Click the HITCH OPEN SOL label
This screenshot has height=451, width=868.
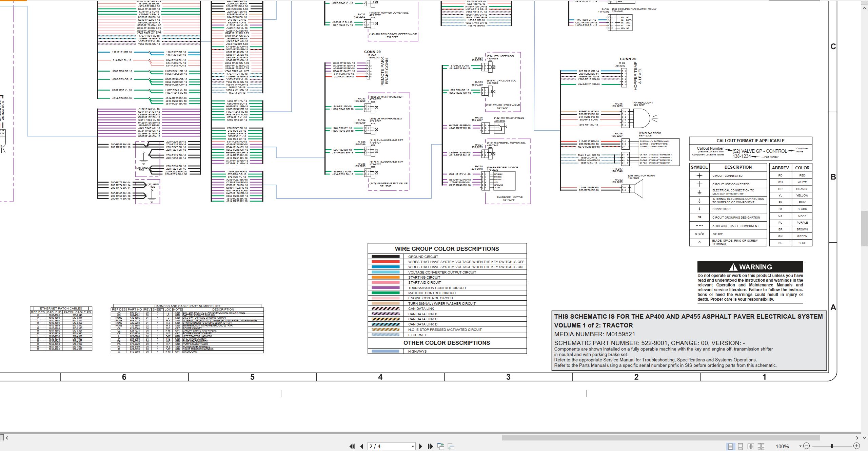click(x=501, y=56)
